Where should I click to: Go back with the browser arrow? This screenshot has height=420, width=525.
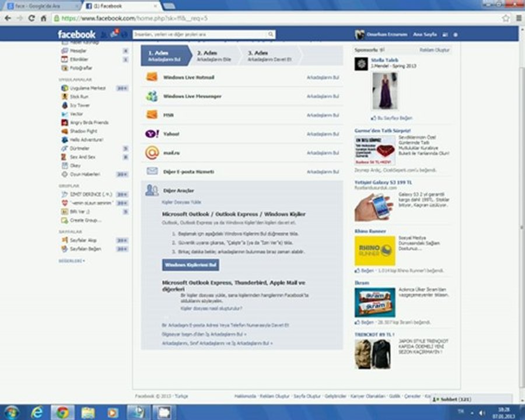[8, 18]
